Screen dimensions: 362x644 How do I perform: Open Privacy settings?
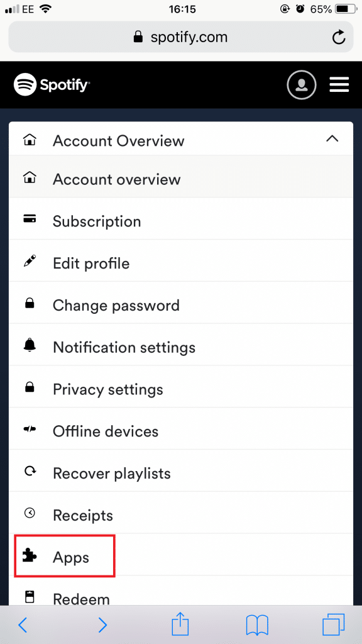click(107, 389)
